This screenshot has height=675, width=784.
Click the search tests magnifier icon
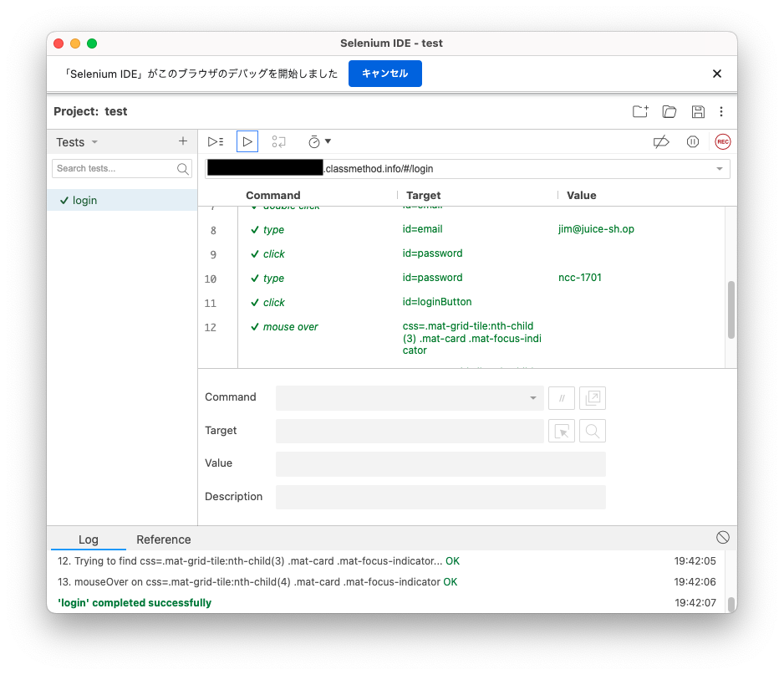(183, 169)
